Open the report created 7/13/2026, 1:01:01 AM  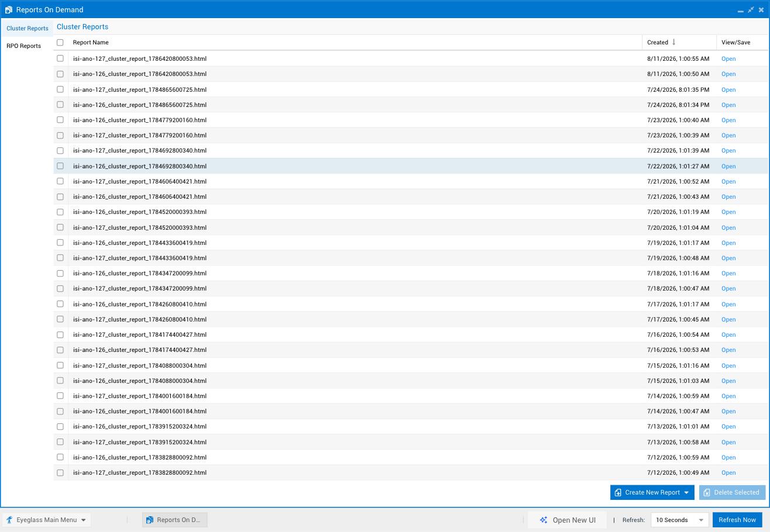tap(728, 426)
